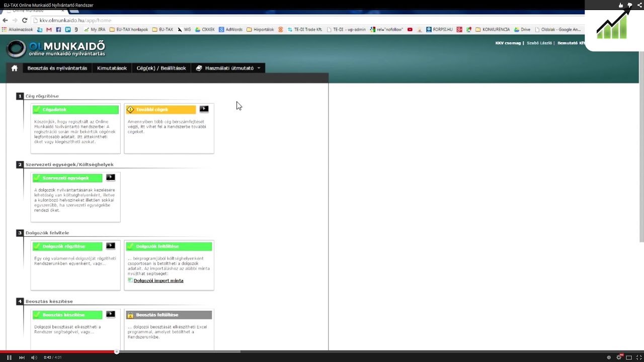Click the browser forward arrow
The width and height of the screenshot is (644, 362).
point(15,20)
